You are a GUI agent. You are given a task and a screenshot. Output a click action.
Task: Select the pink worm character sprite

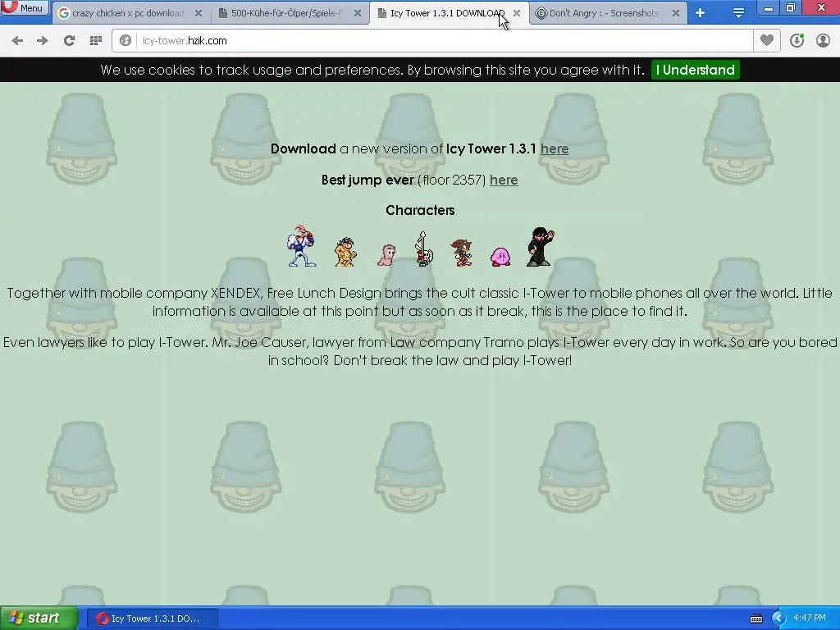[x=386, y=256]
